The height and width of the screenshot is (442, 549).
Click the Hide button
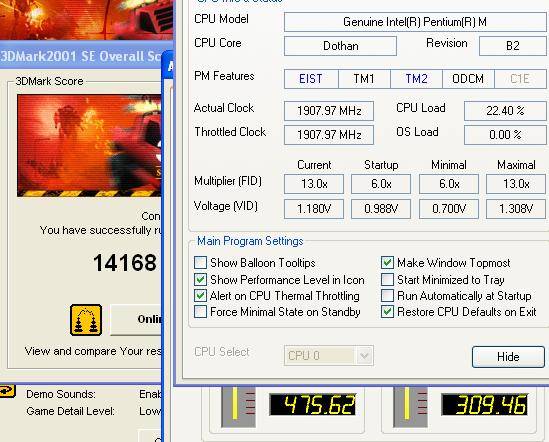tap(508, 357)
